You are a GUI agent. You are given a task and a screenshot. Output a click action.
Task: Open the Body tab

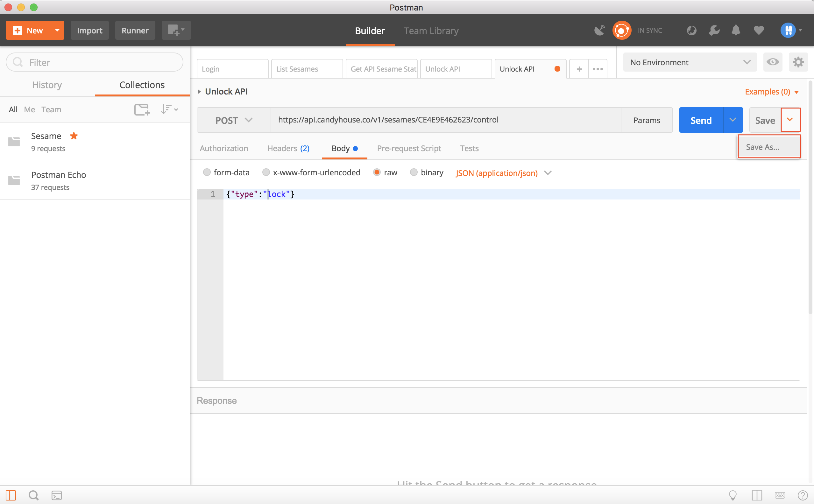(x=344, y=148)
